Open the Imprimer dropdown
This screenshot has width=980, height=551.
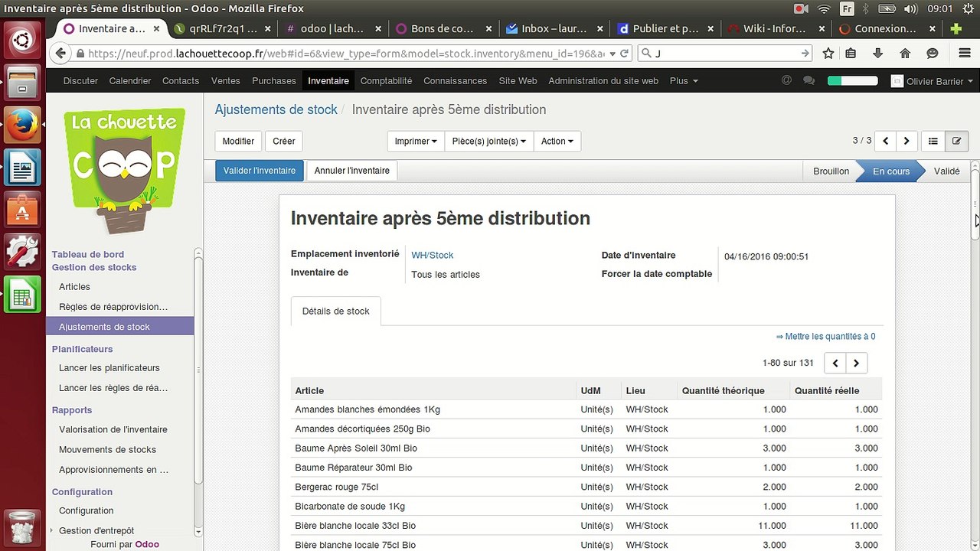[x=416, y=141]
